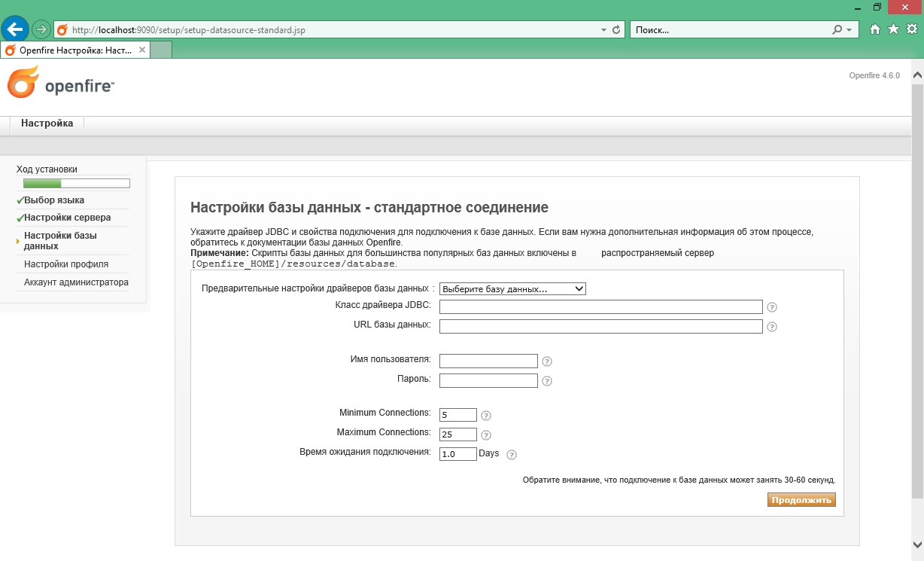Close the Openfire Настройка tab
Viewport: 924px width, 561px height.
tap(142, 50)
